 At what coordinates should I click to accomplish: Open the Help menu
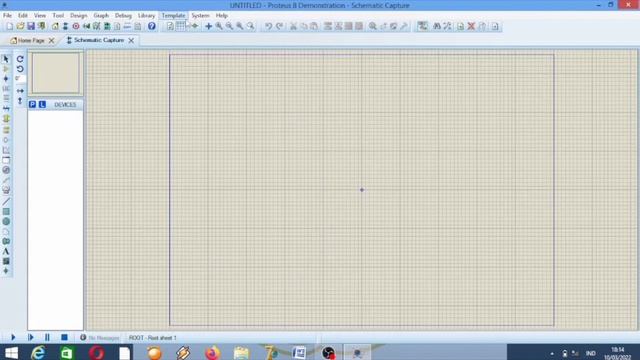coord(222,16)
